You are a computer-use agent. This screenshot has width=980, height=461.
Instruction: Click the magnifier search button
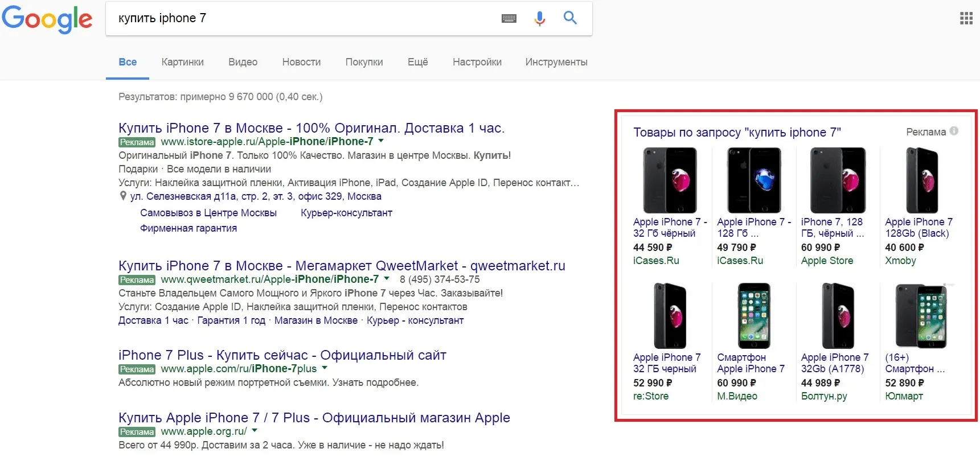[570, 18]
